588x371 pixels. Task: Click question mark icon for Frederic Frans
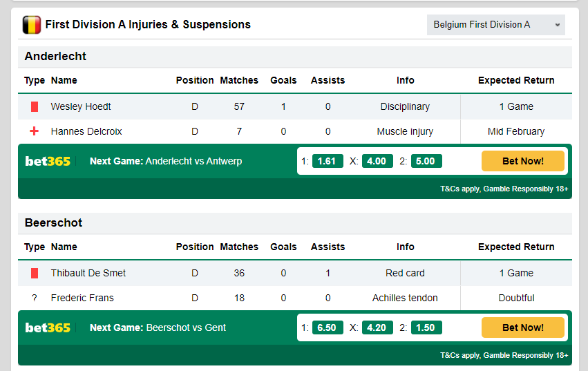[35, 298]
